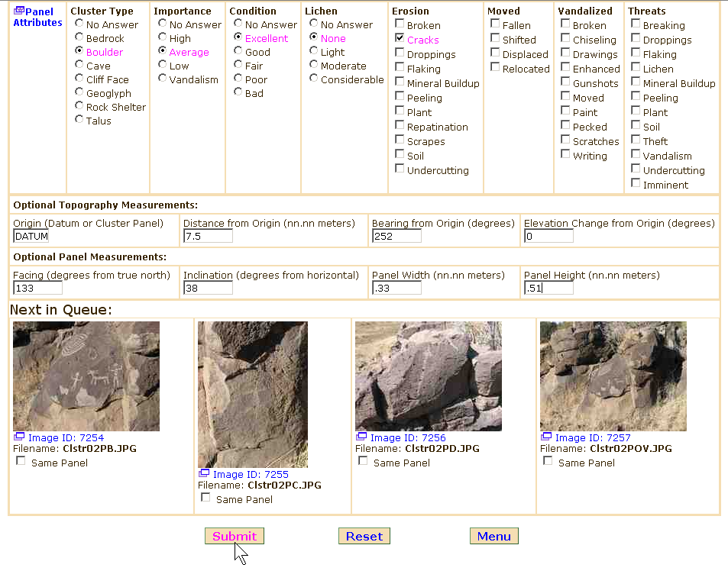Set condition to Good
Image resolution: width=728 pixels, height=571 pixels.
coord(238,51)
